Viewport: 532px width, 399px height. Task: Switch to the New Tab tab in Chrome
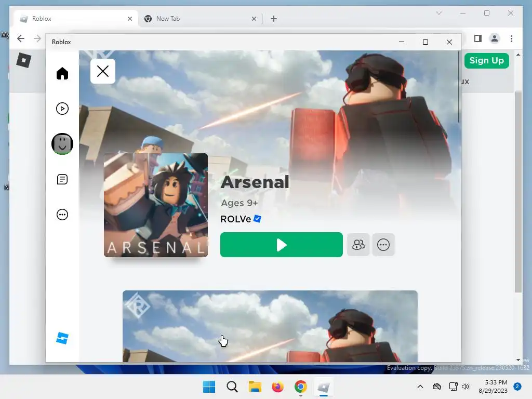(200, 19)
